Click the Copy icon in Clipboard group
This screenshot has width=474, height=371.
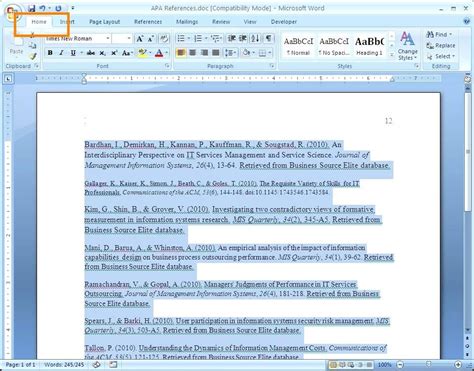33,46
